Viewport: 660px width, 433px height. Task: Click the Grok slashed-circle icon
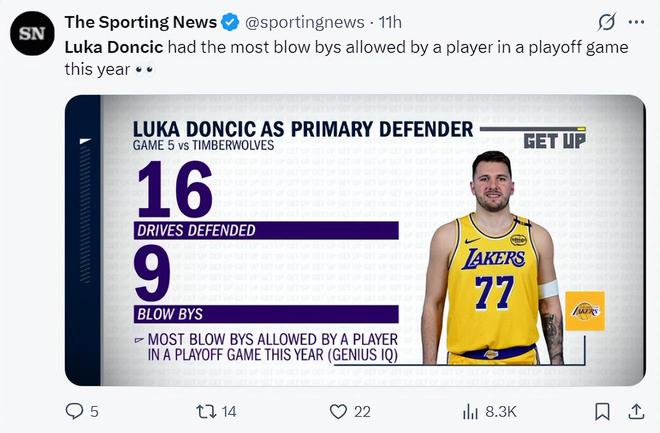(605, 22)
